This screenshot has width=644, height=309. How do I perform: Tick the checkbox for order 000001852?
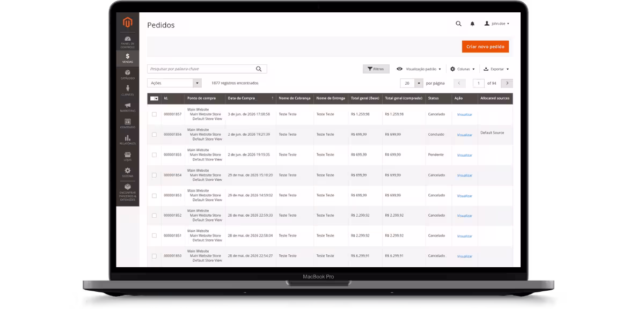(155, 215)
